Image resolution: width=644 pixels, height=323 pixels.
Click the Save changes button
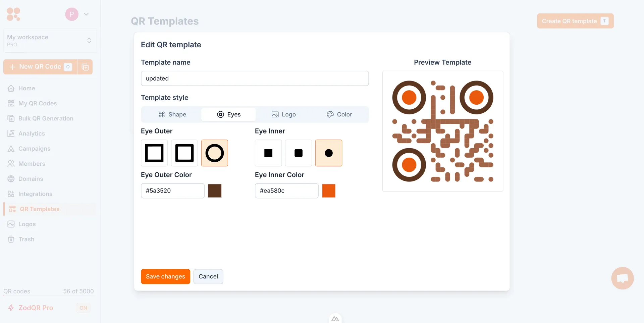(165, 276)
